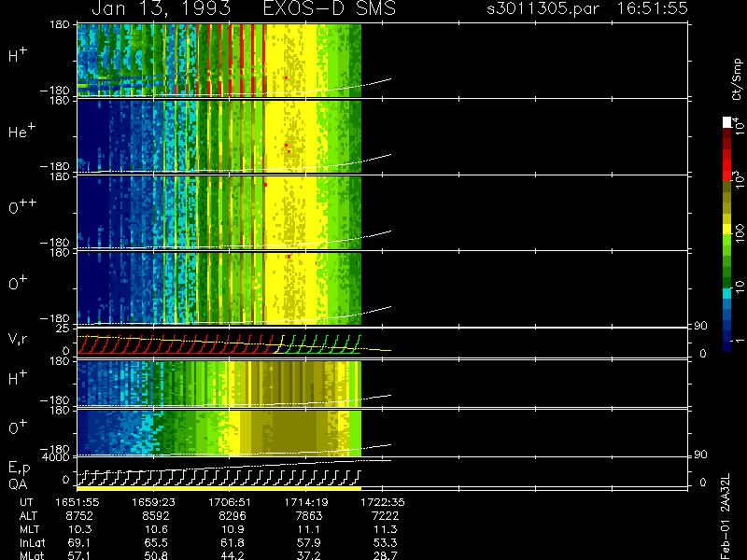Click the '4000' axis label beside E,p
The image size is (747, 560).
click(x=56, y=457)
